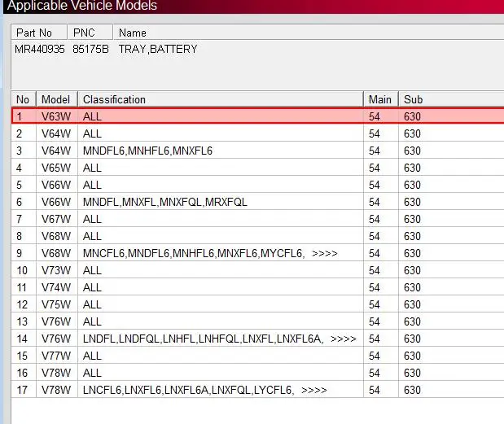Screen dimensions: 504x424
Task: Click Sub value 630 in row 1
Action: [412, 116]
